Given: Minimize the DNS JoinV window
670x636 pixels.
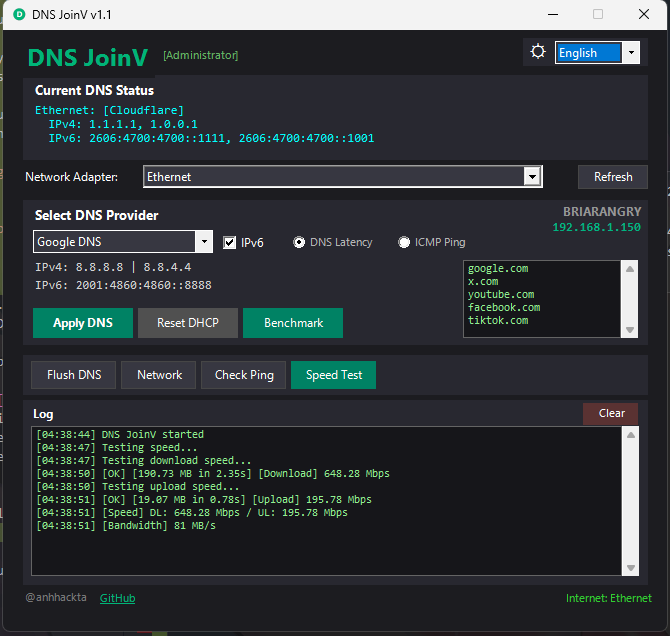Looking at the screenshot, I should (x=553, y=14).
